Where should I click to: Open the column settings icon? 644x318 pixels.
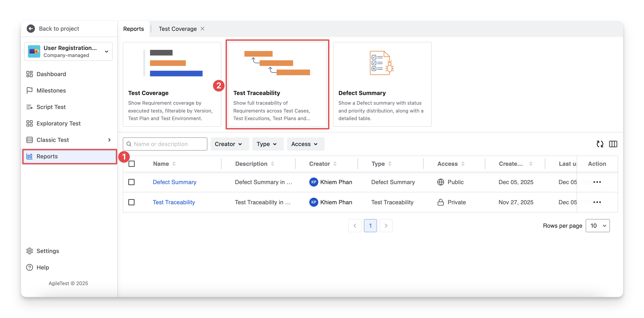613,144
